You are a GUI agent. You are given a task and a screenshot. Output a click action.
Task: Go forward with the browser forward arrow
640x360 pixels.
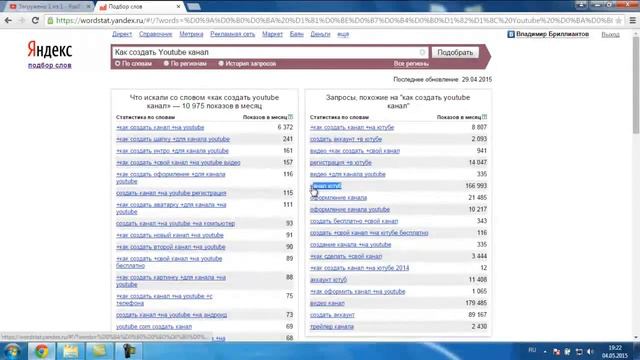point(22,20)
